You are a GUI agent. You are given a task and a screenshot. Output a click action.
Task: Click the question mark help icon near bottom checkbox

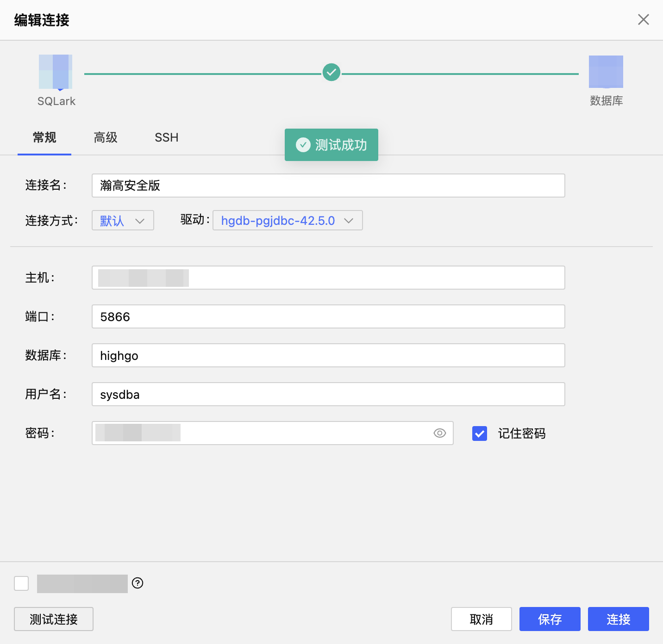pos(137,584)
